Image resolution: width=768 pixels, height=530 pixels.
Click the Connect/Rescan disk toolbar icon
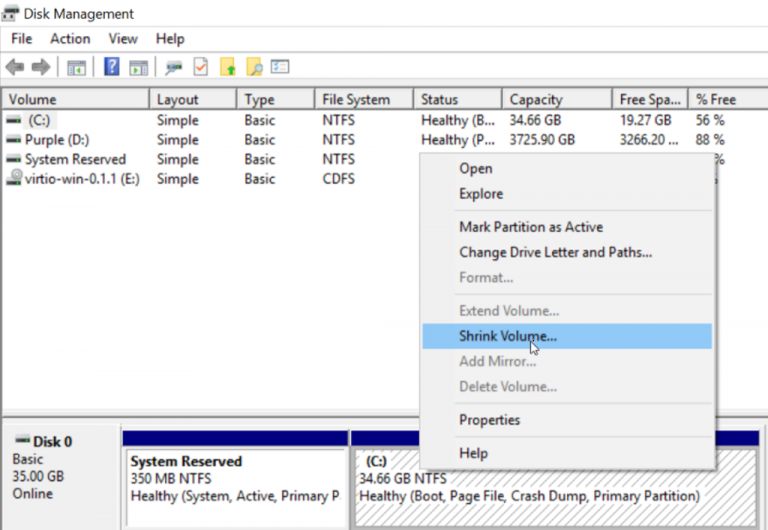coord(173,68)
